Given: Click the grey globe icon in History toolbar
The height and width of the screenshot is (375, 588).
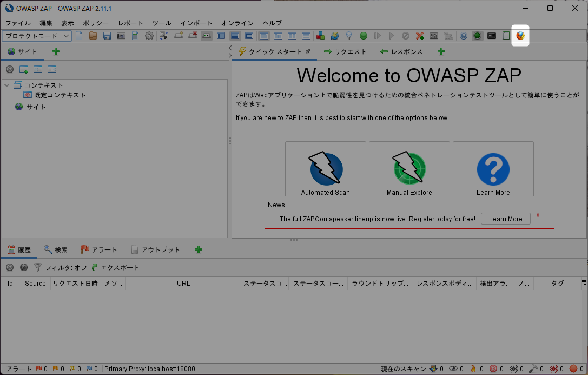Looking at the screenshot, I should 24,267.
